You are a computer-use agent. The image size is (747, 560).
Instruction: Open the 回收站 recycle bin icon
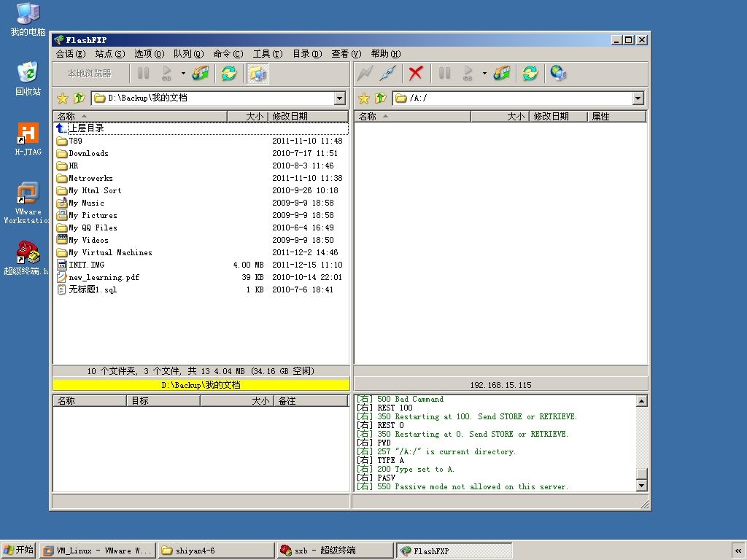click(28, 79)
